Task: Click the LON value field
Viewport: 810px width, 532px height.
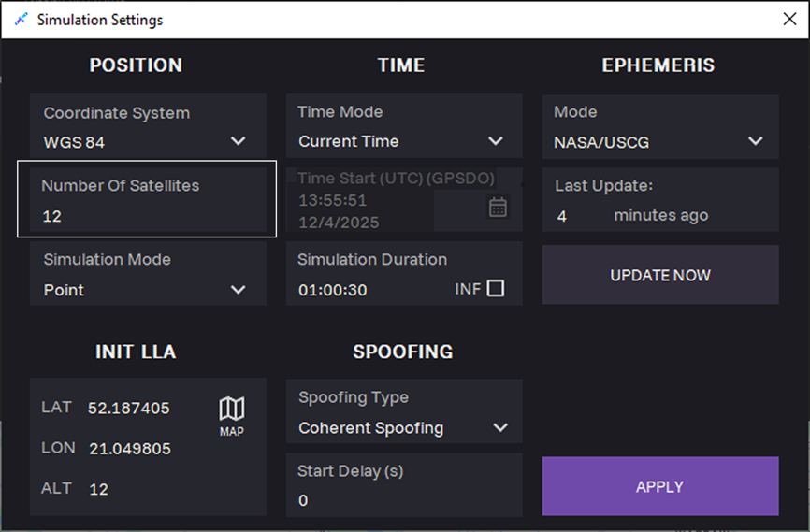Action: 130,449
